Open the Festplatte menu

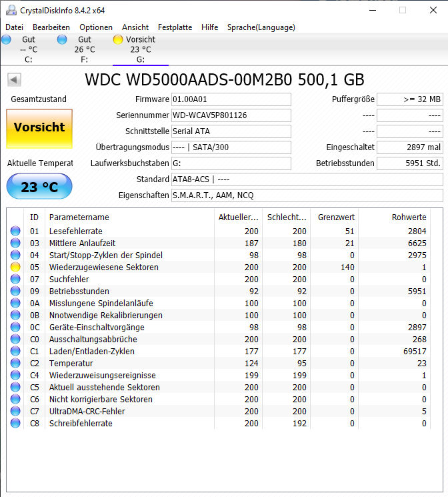click(x=175, y=27)
